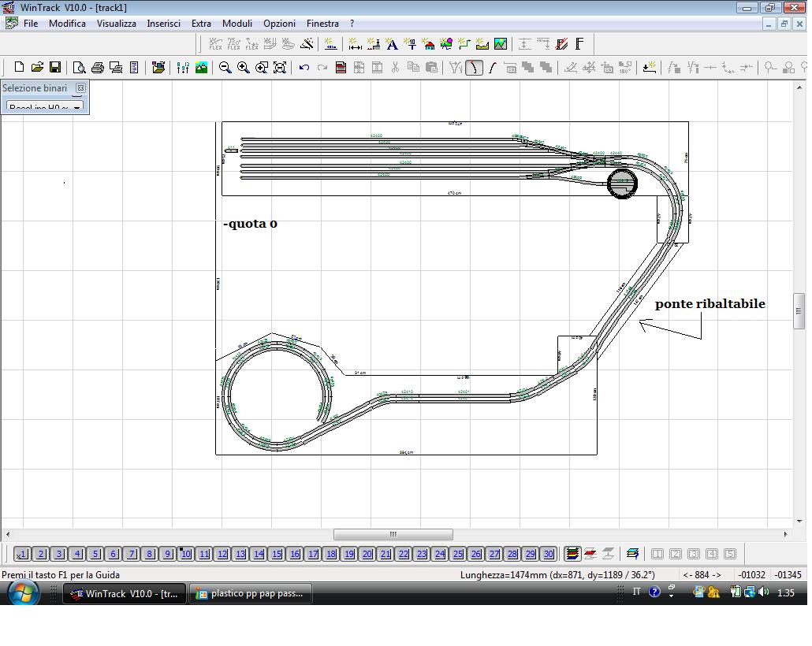The image size is (812, 646).
Task: Expand the track selection dropdown
Action: pyautogui.click(x=77, y=108)
